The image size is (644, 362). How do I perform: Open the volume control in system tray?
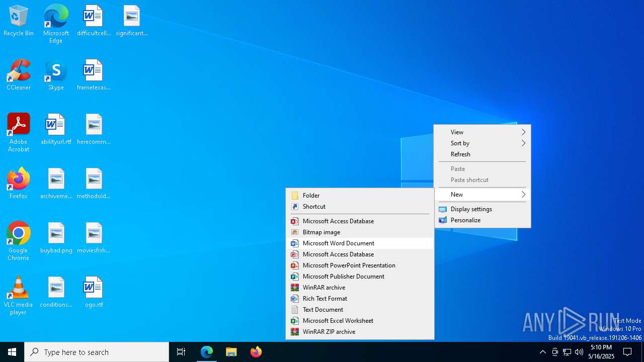coord(579,352)
